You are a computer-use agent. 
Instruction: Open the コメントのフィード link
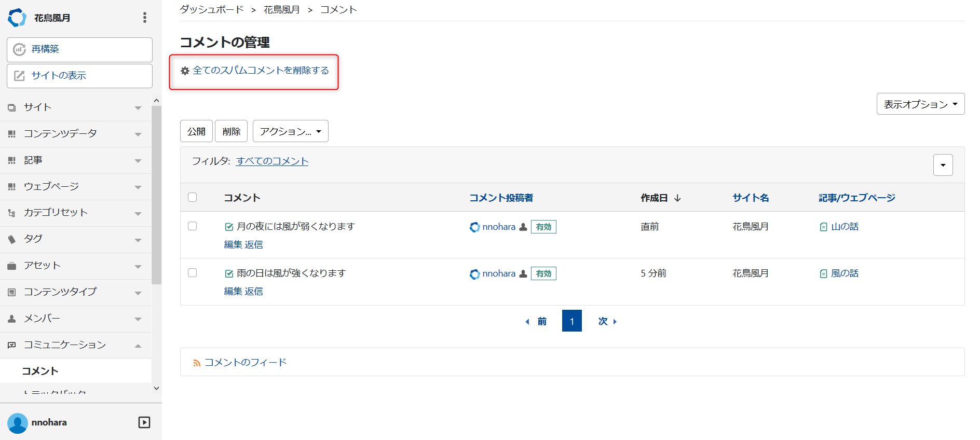(x=246, y=362)
